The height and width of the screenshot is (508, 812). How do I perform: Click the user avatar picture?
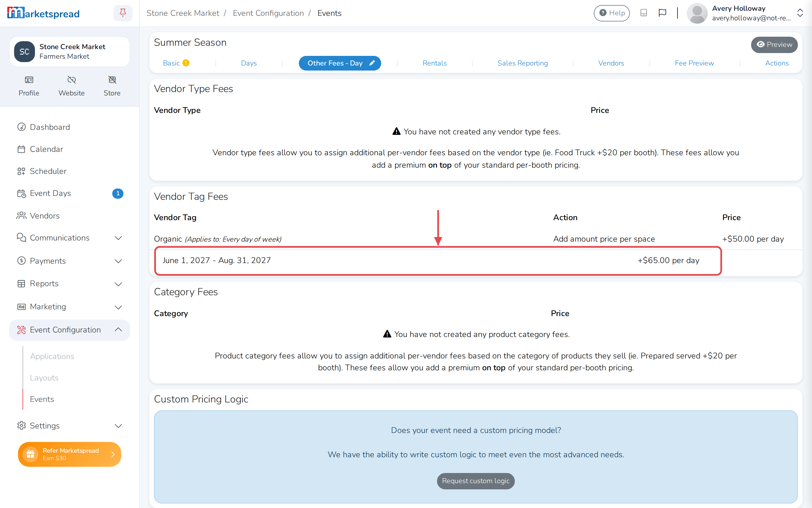click(x=697, y=13)
